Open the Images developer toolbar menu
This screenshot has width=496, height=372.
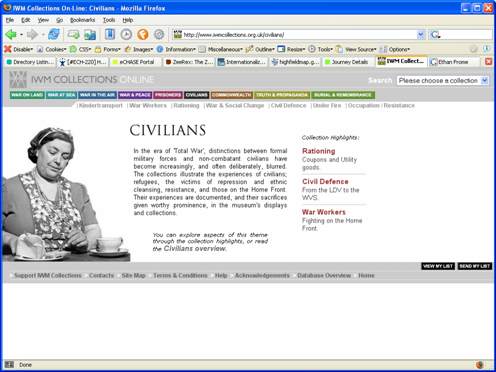pos(139,49)
